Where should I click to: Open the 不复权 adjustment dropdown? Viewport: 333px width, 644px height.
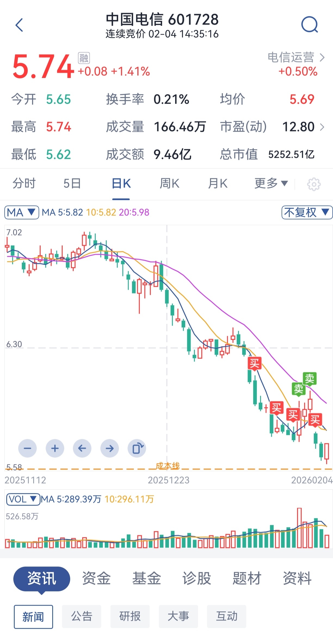tap(307, 212)
